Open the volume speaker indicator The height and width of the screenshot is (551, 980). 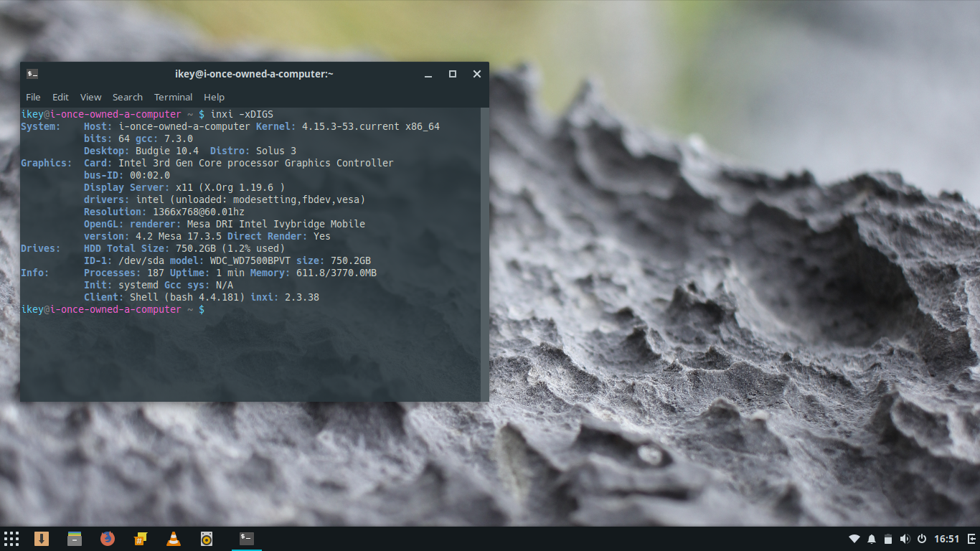click(905, 539)
